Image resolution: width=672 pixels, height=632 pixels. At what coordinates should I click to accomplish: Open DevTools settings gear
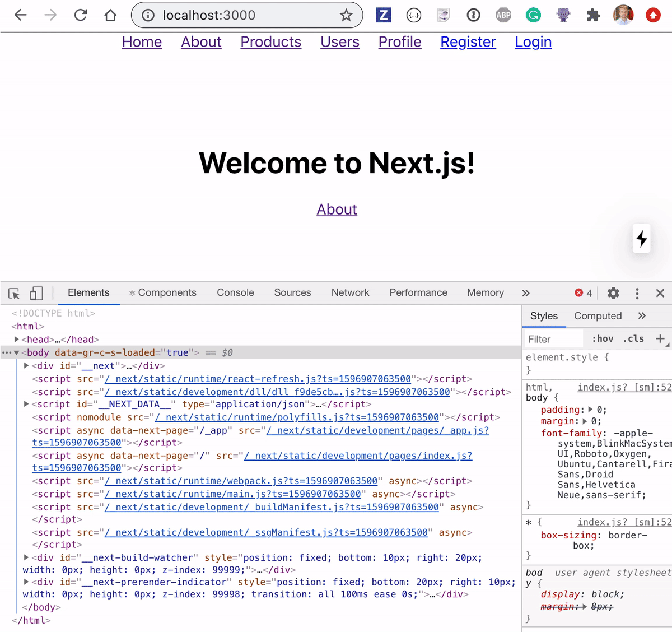pos(613,293)
